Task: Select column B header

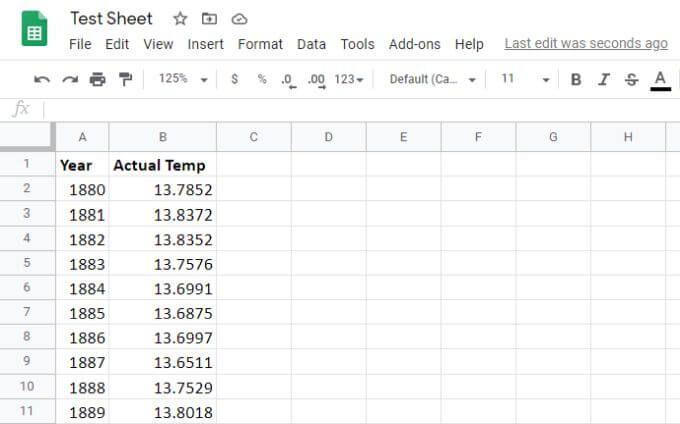Action: click(x=163, y=137)
